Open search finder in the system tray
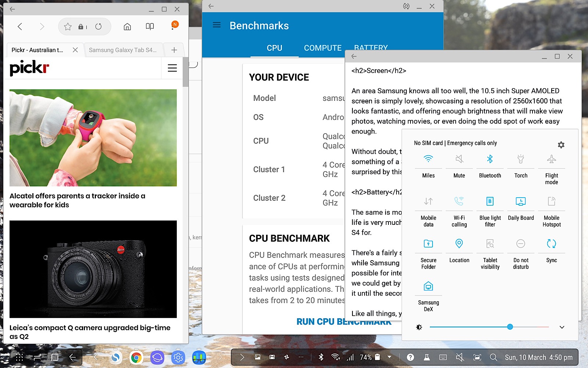The width and height of the screenshot is (588, 368). [x=494, y=357]
